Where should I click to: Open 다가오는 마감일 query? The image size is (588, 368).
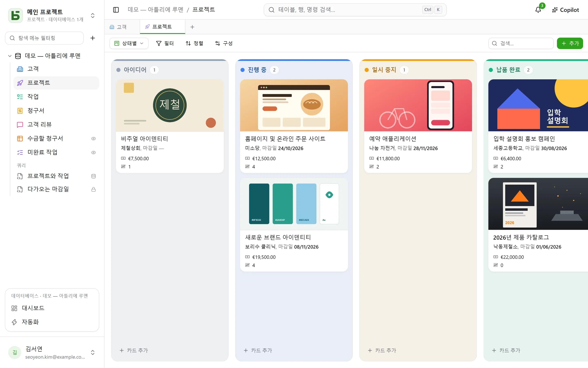click(56, 189)
